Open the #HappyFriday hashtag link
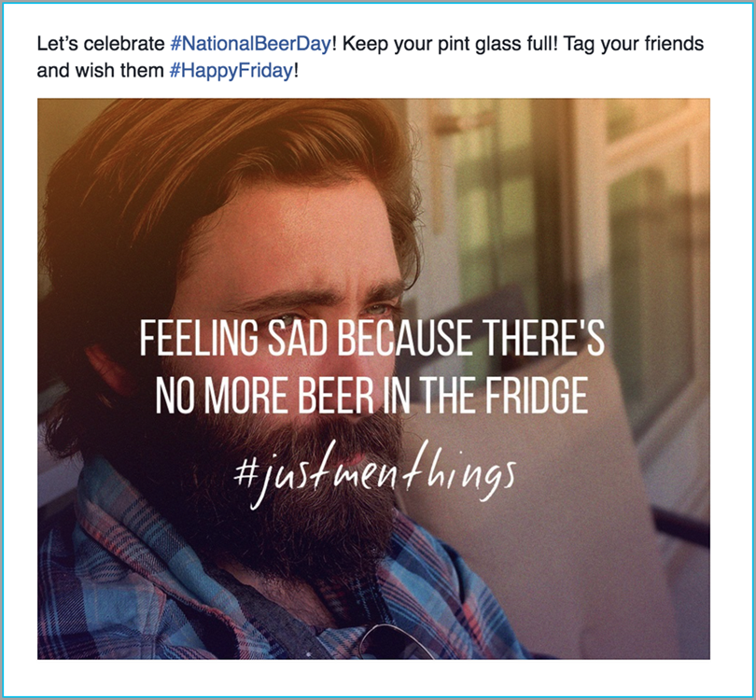The width and height of the screenshot is (756, 700). pyautogui.click(x=231, y=70)
